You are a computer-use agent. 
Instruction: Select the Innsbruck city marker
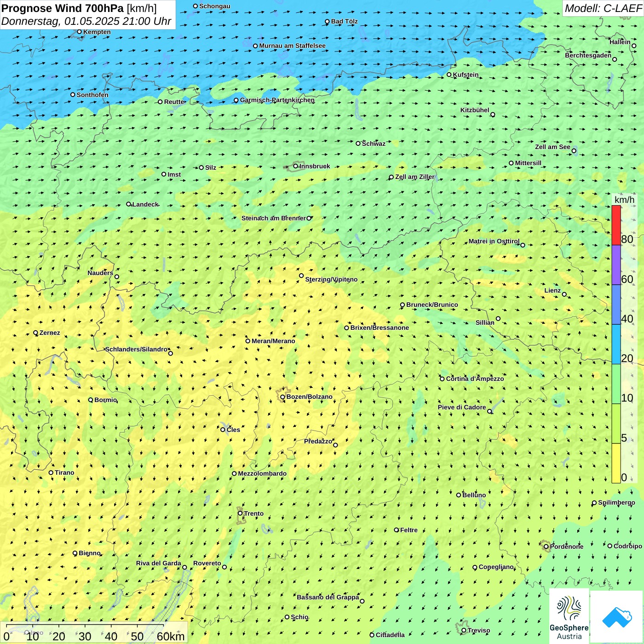tap(296, 166)
